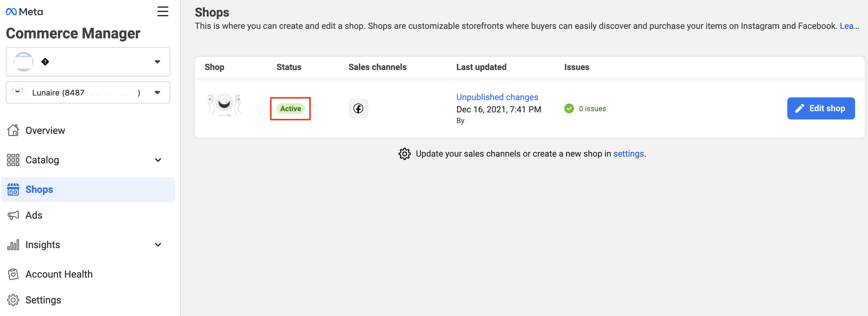Click the Lunaire shop logo thumbnail

click(224, 105)
